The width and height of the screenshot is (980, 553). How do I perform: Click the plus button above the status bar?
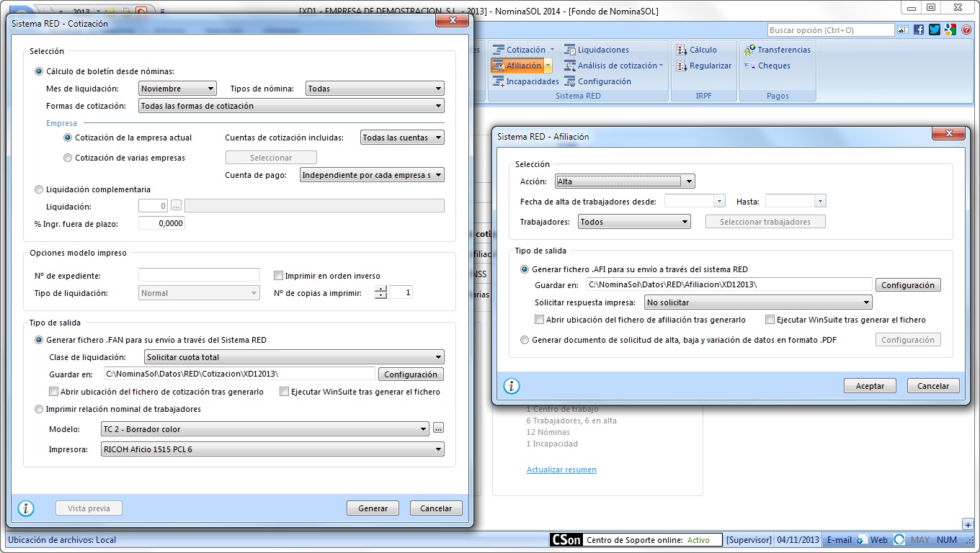tap(968, 524)
